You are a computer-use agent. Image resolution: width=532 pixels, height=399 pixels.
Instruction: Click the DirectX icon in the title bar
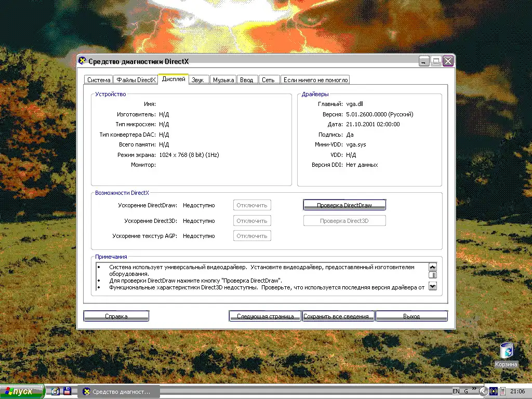point(82,61)
